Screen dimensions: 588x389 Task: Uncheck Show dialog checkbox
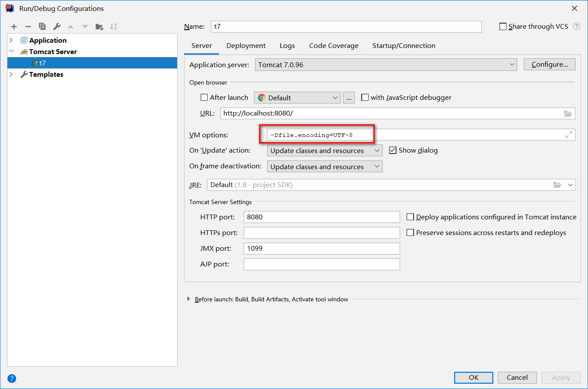392,150
